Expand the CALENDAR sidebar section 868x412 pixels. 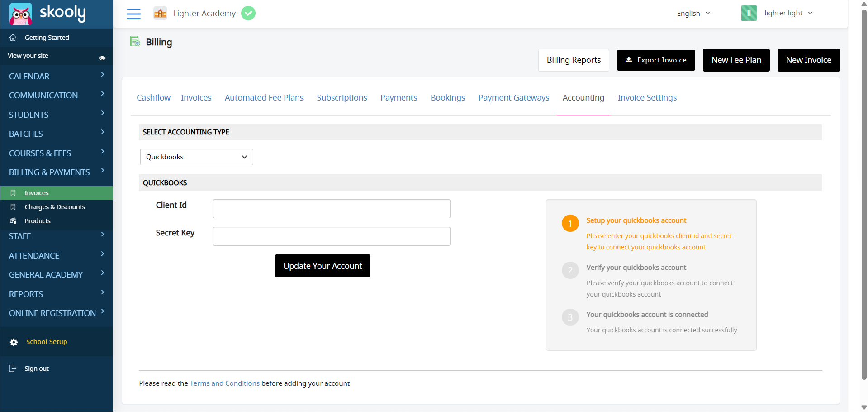[x=57, y=76]
